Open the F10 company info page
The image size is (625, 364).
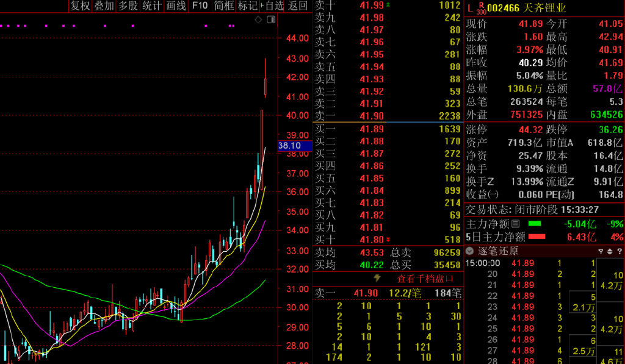pyautogui.click(x=200, y=6)
